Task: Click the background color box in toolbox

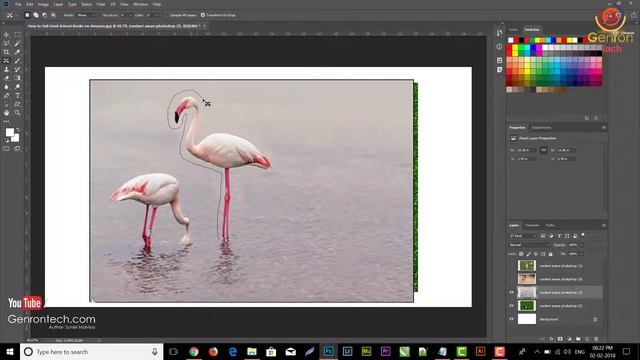Action: [x=16, y=138]
